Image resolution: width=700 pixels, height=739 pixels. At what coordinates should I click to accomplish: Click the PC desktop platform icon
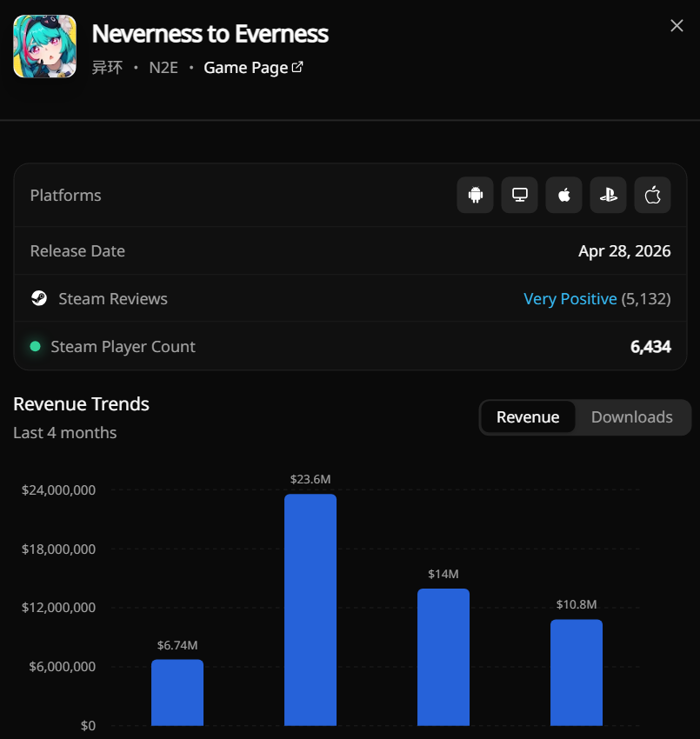pos(519,195)
